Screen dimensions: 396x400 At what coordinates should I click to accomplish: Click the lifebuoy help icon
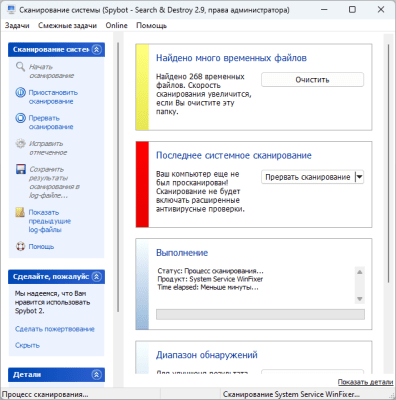click(20, 246)
